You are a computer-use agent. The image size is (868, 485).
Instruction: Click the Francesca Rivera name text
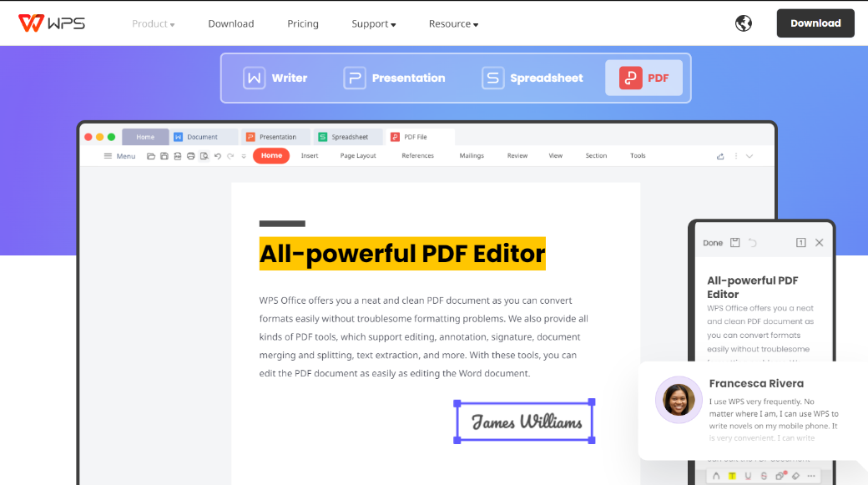(756, 383)
